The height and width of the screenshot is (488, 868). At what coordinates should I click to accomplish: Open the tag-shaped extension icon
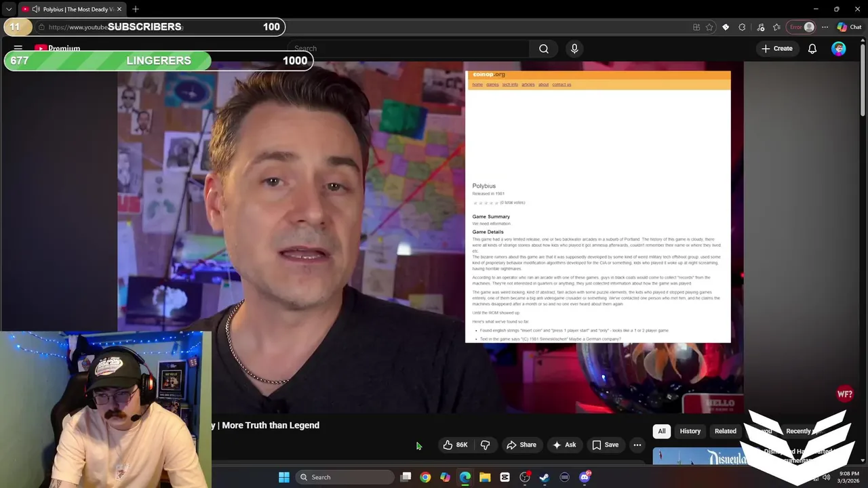(x=726, y=27)
